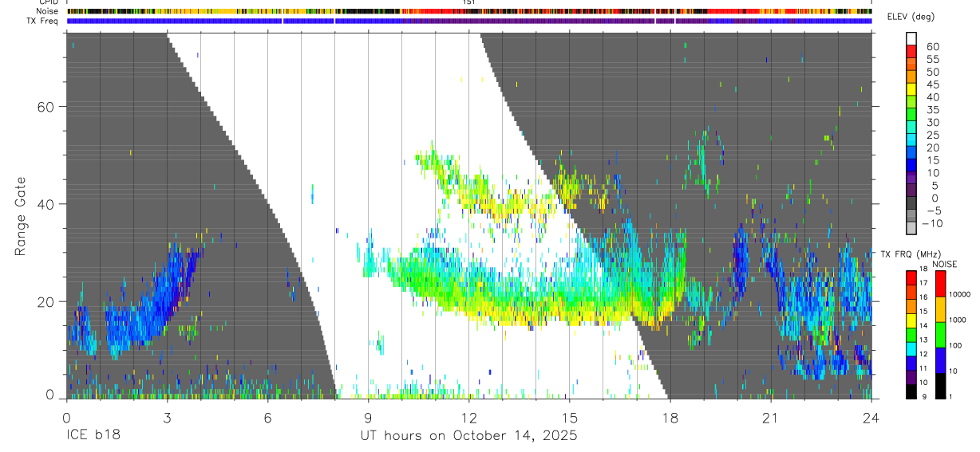Click ELEV legend value '-10'
The height and width of the screenshot is (452, 980).
931,223
